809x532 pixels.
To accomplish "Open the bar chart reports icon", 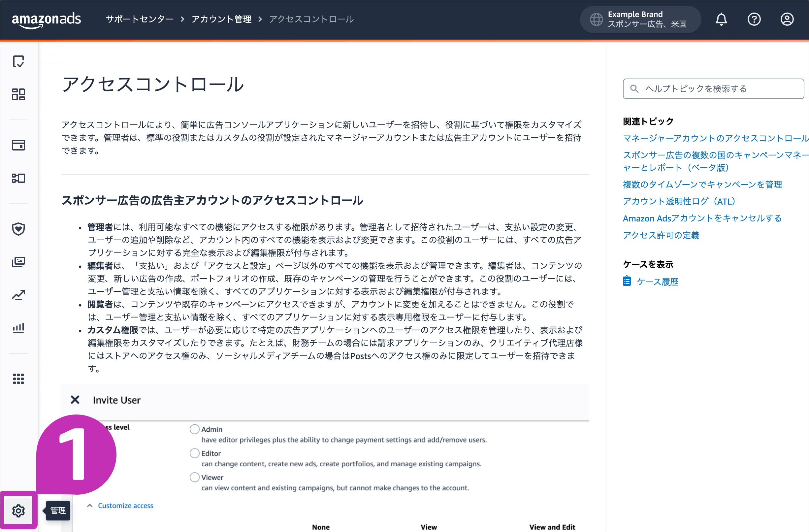I will coord(19,328).
